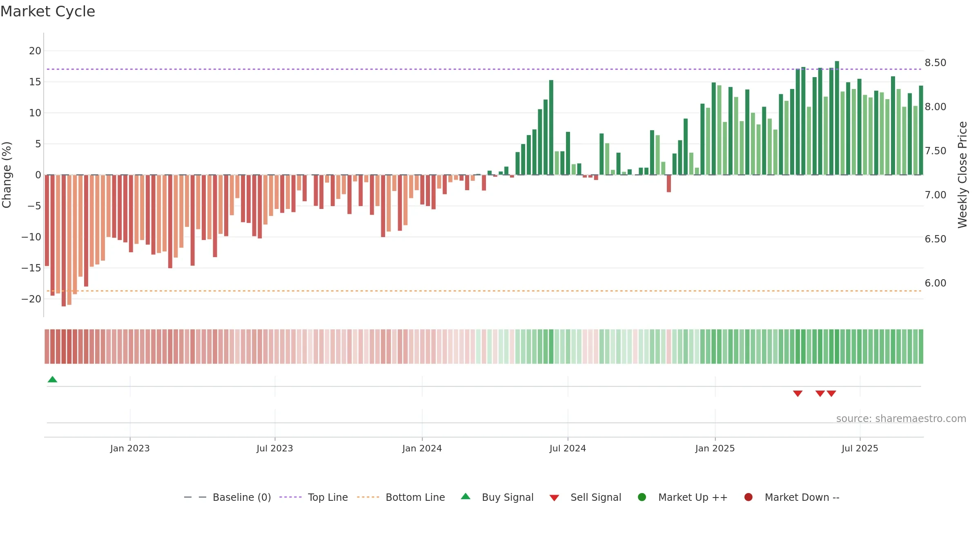The image size is (980, 551).
Task: Click the green Buy Signal legend icon
Action: coord(465,497)
